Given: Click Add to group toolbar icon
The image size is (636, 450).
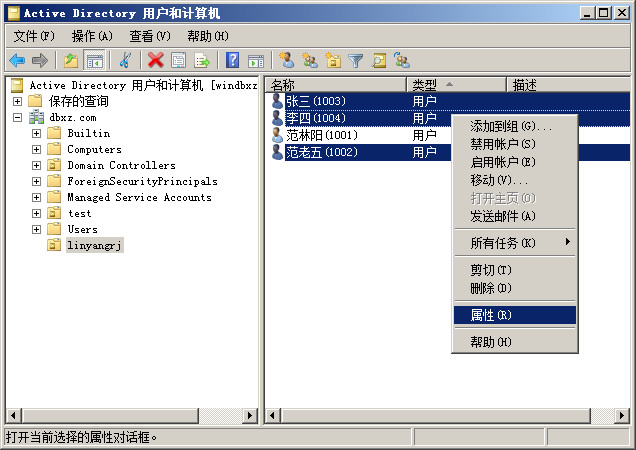Looking at the screenshot, I should [x=402, y=61].
